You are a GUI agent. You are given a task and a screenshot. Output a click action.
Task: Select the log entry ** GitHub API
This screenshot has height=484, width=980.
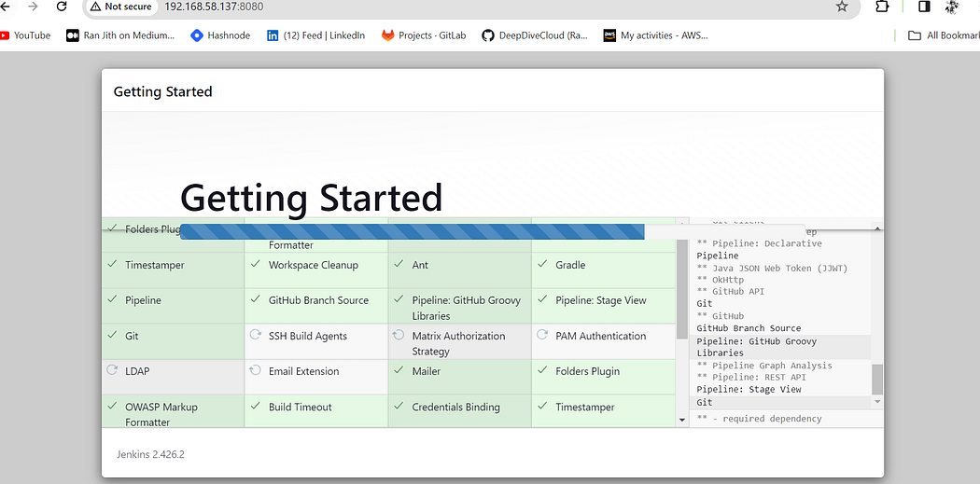730,291
